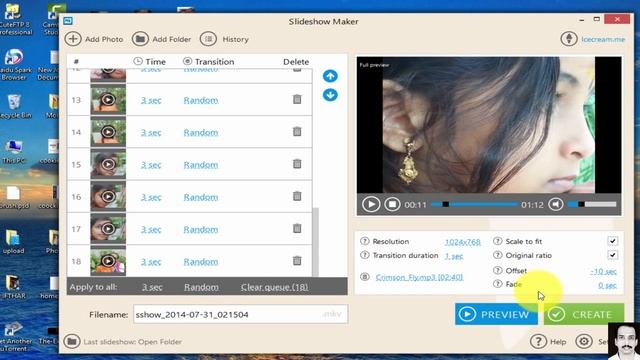Move selected slide up with arrow

330,76
